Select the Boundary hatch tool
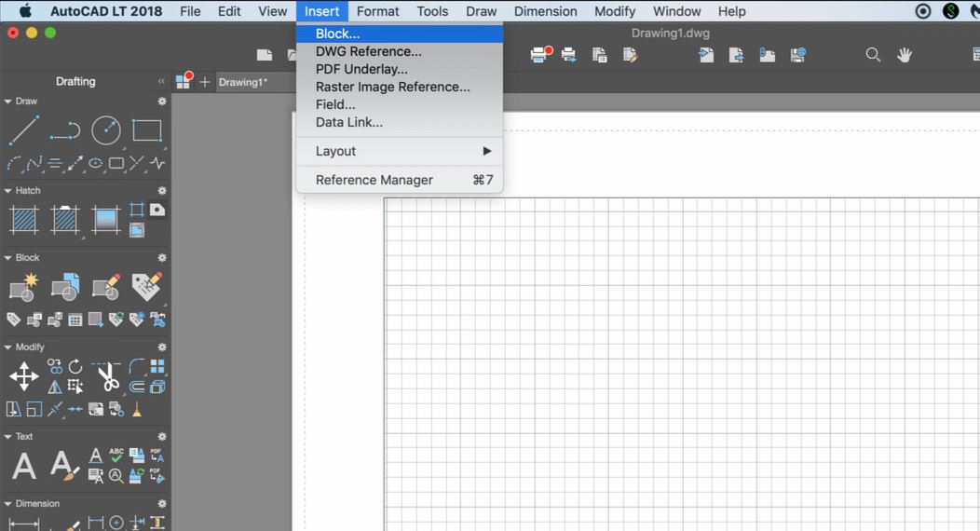The height and width of the screenshot is (531, 980). pos(137,210)
